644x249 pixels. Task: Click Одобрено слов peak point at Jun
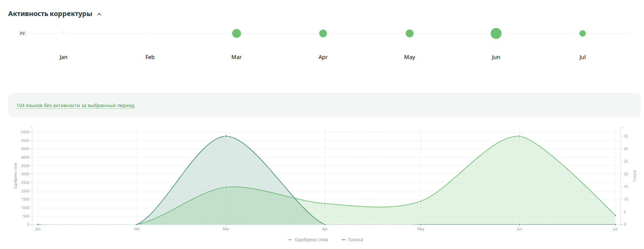pyautogui.click(x=519, y=136)
